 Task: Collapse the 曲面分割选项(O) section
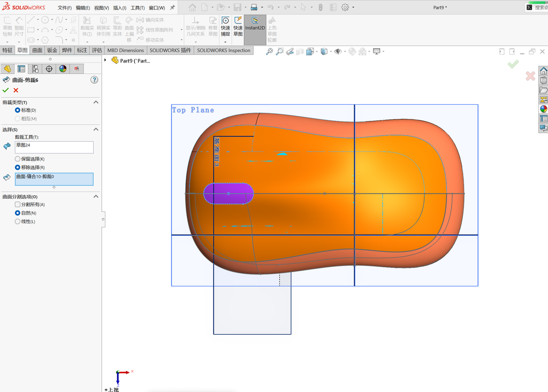click(x=96, y=197)
